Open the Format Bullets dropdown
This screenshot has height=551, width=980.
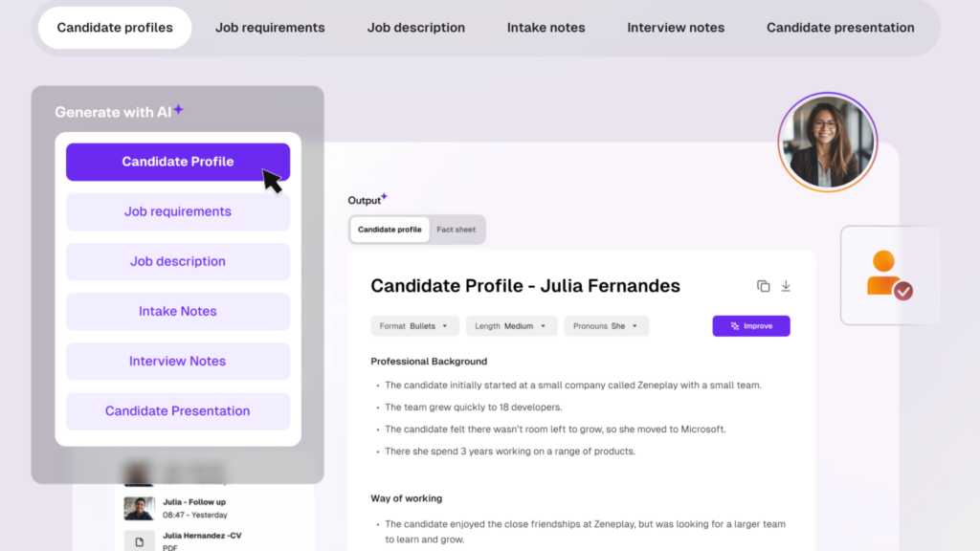tap(414, 326)
